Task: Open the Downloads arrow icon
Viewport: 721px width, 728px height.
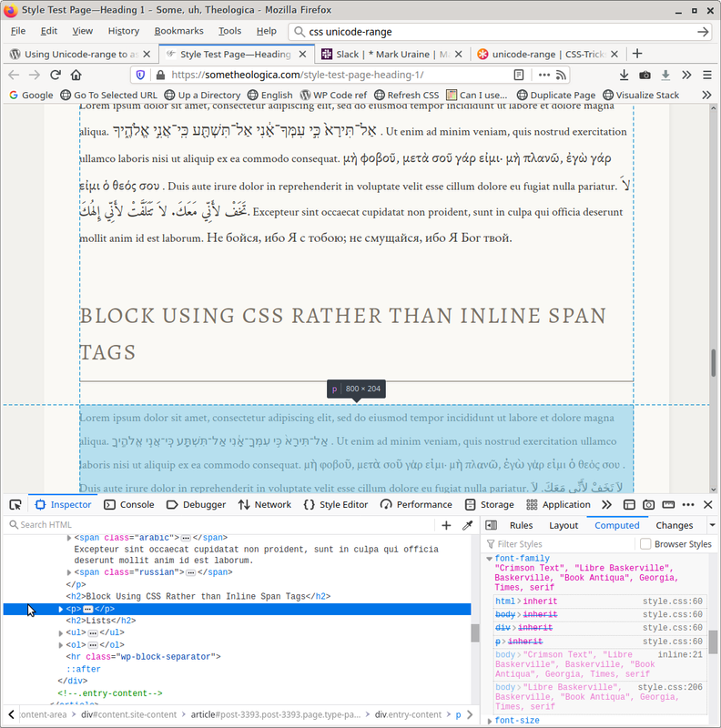Action: tap(624, 75)
